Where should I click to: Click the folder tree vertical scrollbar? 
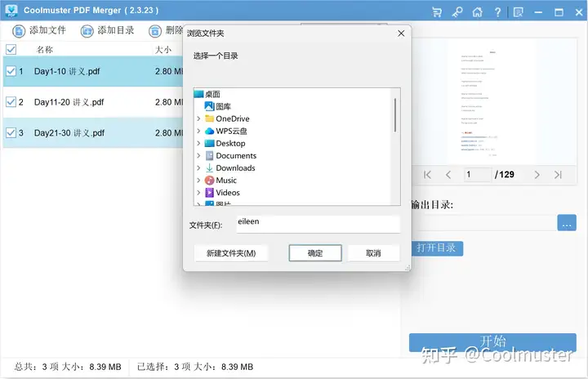(x=395, y=115)
